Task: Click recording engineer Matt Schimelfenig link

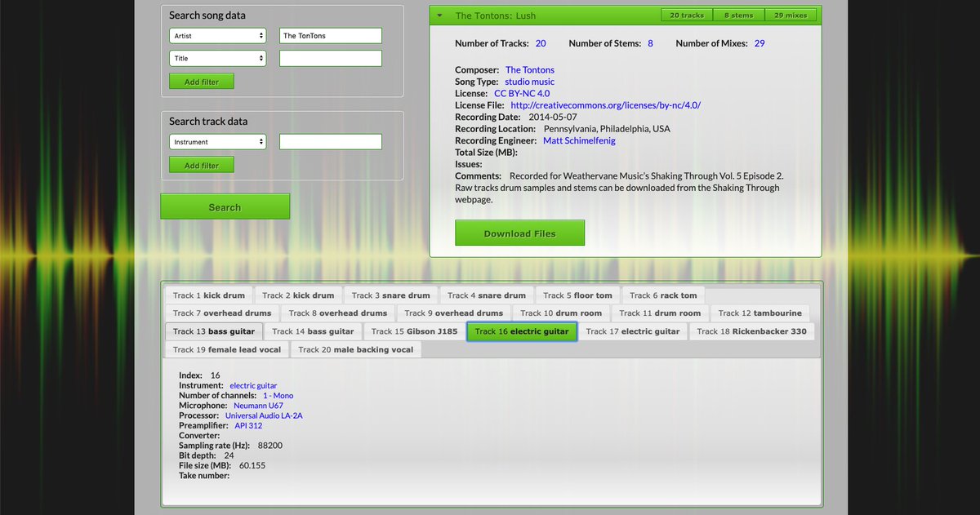Action: click(579, 140)
